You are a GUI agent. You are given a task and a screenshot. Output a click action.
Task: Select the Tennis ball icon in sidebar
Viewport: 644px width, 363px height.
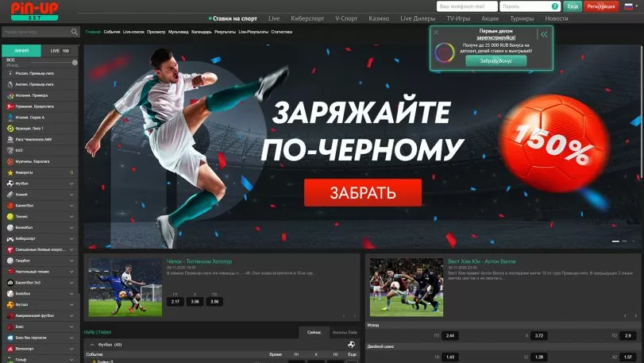point(10,215)
